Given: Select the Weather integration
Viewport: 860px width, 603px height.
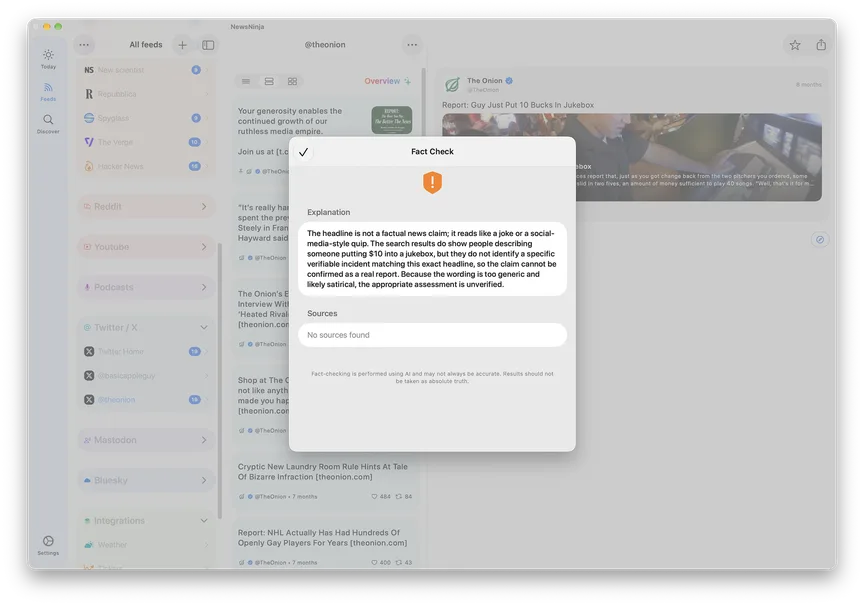Looking at the screenshot, I should 145,545.
